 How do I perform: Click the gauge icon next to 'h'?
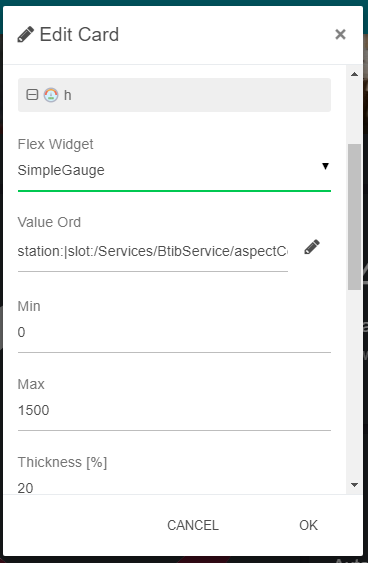click(51, 95)
